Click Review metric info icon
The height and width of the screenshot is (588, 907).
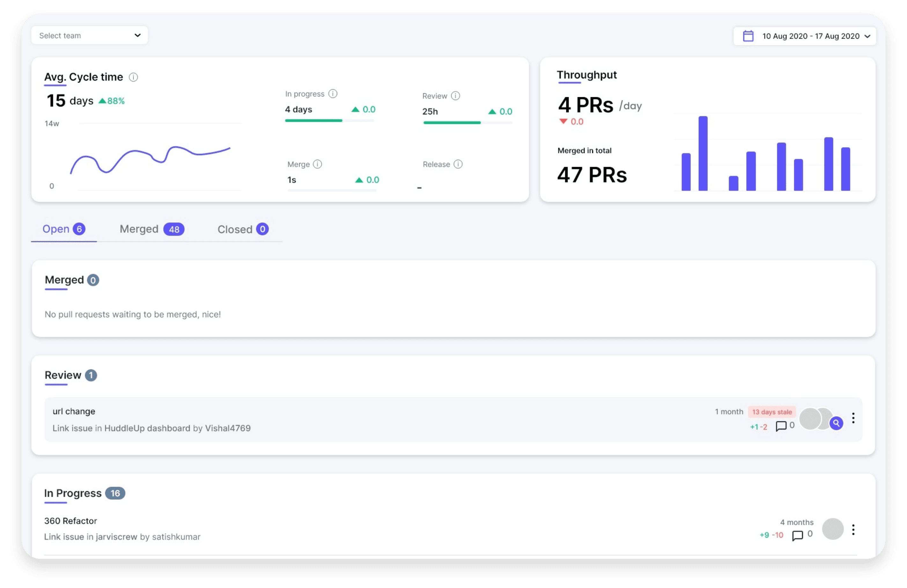pos(455,96)
